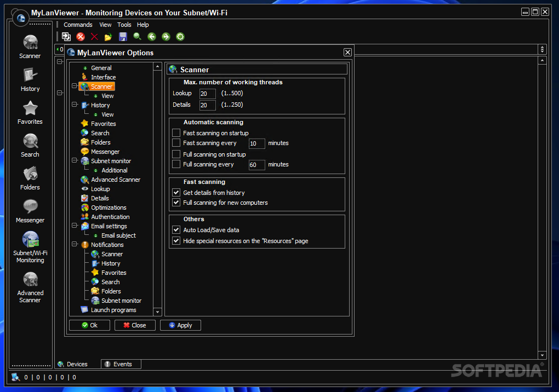Image resolution: width=559 pixels, height=392 pixels.
Task: Enable Fast scanning on startup checkbox
Action: pos(176,133)
